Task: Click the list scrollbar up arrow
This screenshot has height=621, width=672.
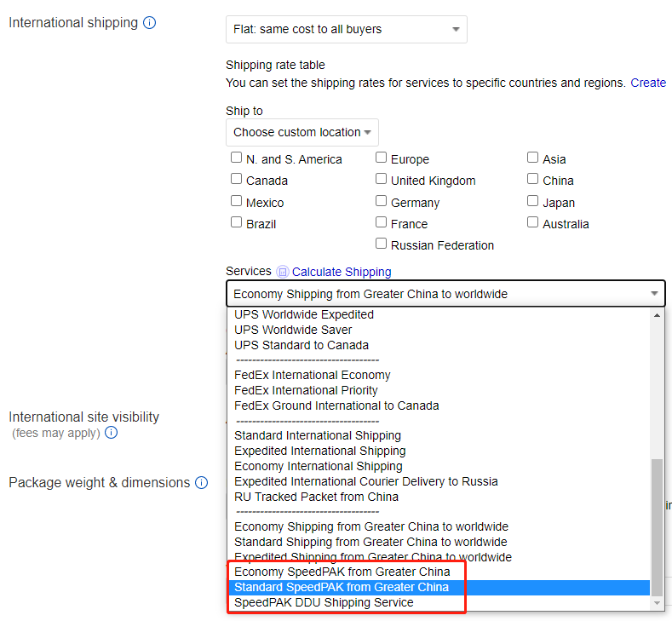Action: click(657, 315)
